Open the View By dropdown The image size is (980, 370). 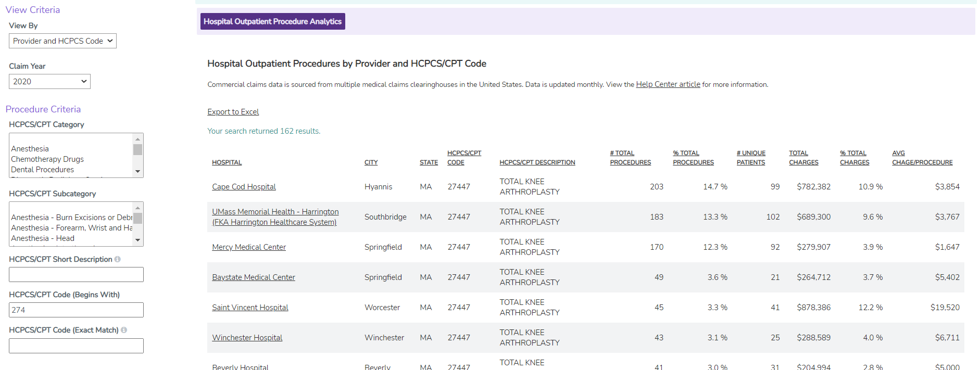62,41
